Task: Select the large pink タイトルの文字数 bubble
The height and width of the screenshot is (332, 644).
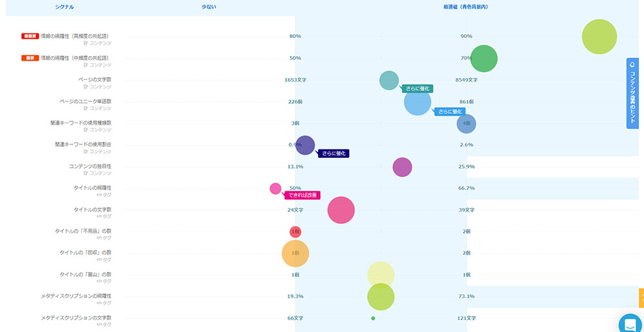Action: [341, 210]
